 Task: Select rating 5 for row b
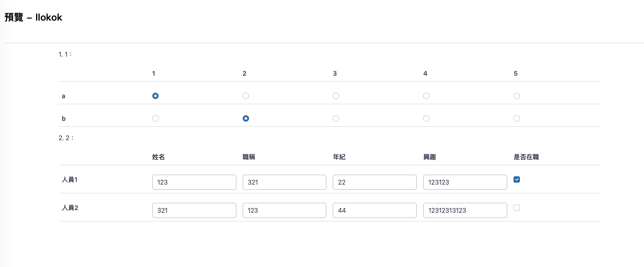click(517, 118)
